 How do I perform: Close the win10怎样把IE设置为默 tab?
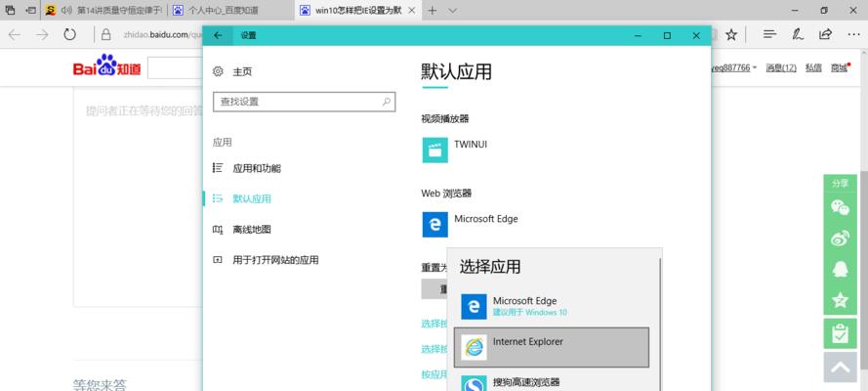(412, 11)
